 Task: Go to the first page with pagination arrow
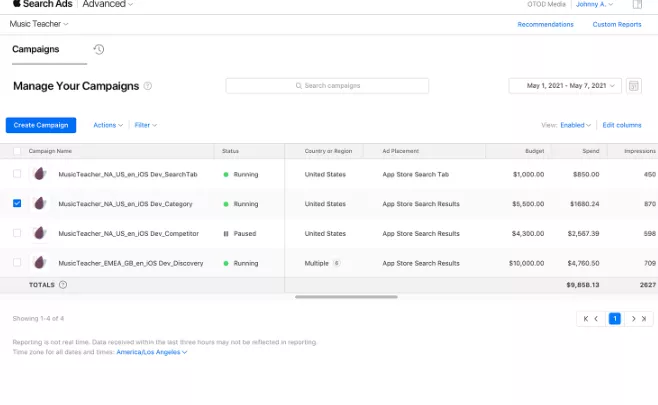point(585,319)
